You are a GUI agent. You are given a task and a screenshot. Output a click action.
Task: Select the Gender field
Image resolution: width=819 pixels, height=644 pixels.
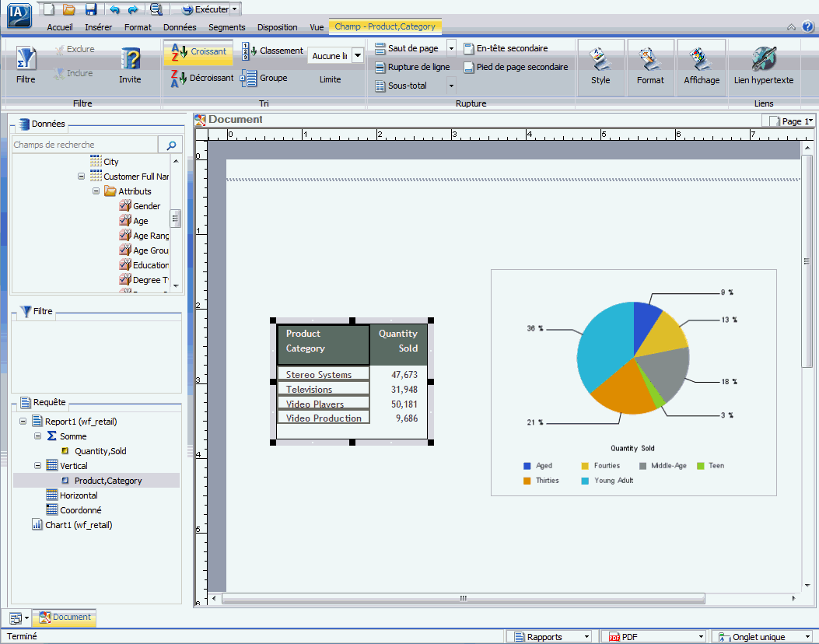pos(140,206)
